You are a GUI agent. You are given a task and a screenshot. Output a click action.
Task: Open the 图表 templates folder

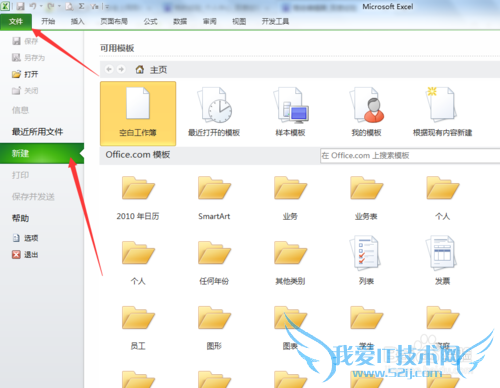[290, 328]
